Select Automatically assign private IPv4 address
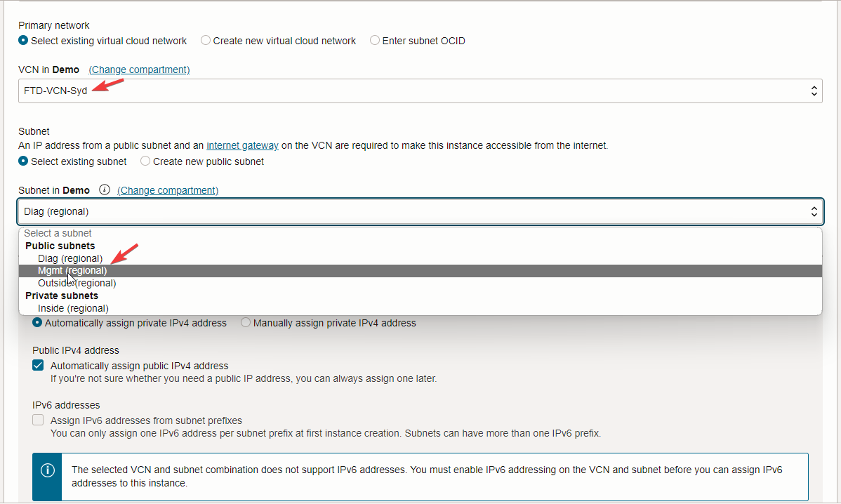 [37, 323]
